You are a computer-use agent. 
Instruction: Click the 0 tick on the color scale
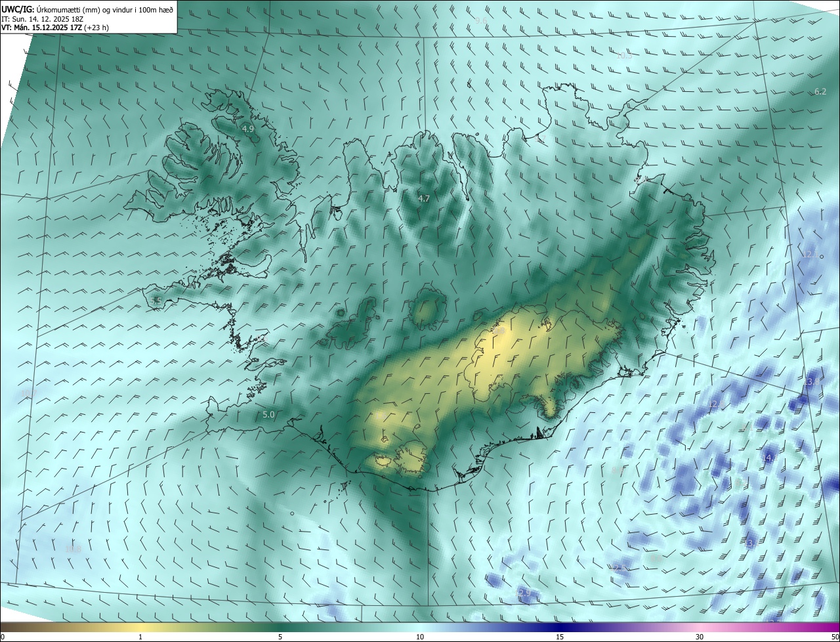tap(3, 637)
